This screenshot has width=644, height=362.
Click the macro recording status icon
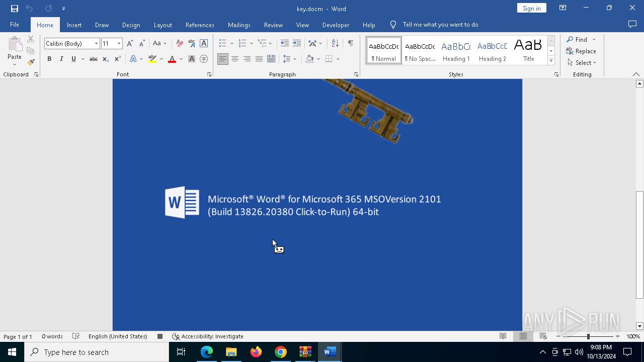tap(160, 336)
